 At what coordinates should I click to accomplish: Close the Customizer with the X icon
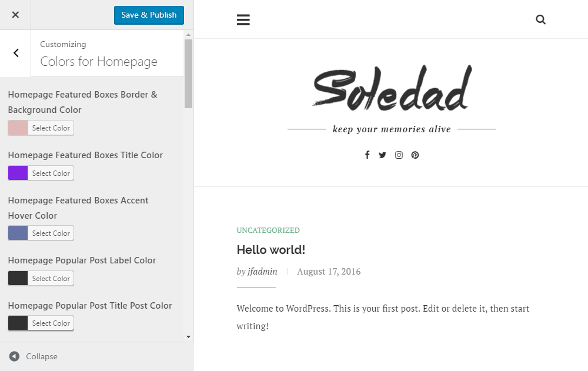click(15, 15)
